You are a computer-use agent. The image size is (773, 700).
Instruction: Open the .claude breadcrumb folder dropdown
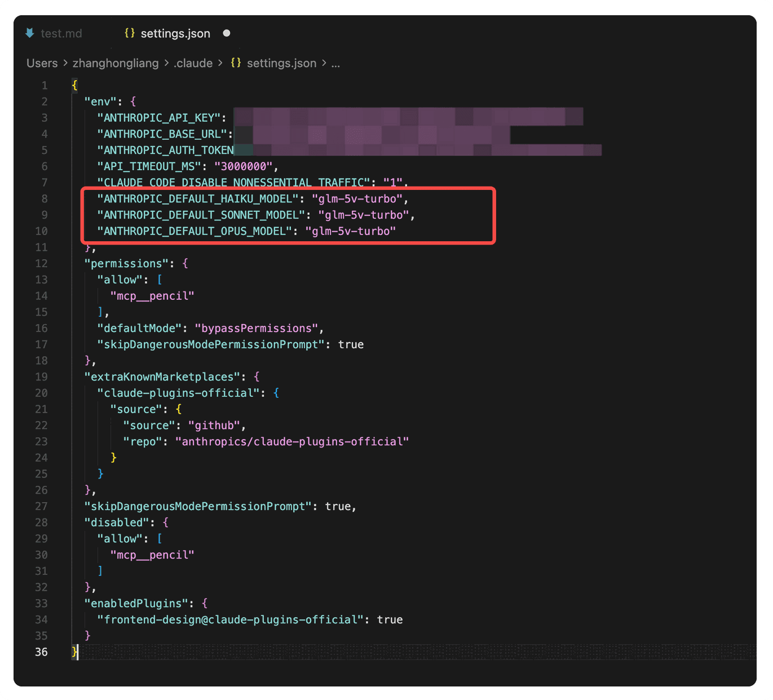click(x=193, y=63)
